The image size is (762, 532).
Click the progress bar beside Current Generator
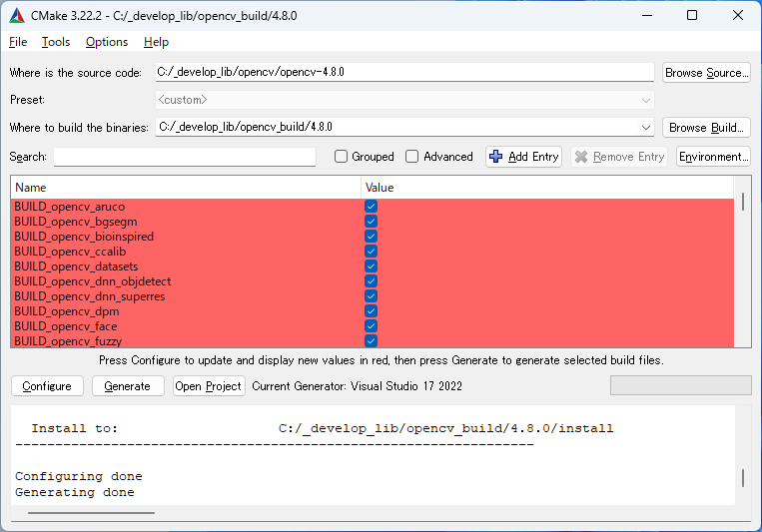tap(681, 385)
